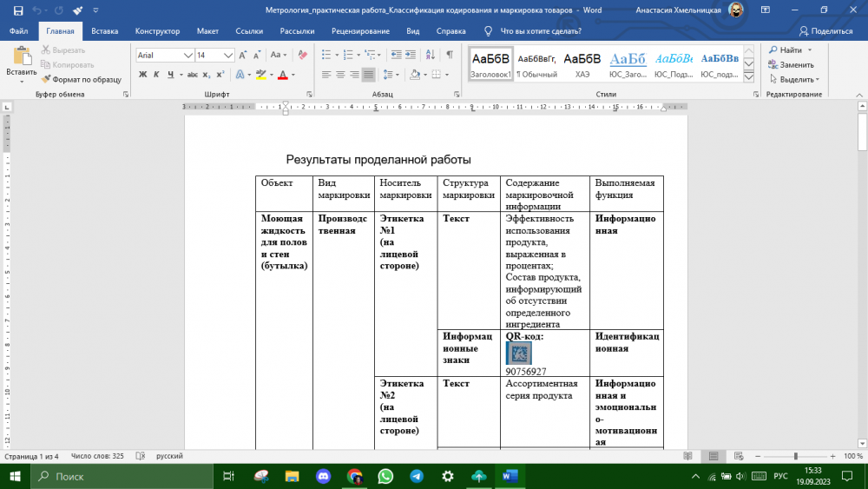Click the yellow text highlight color button
868x489 pixels.
(261, 75)
